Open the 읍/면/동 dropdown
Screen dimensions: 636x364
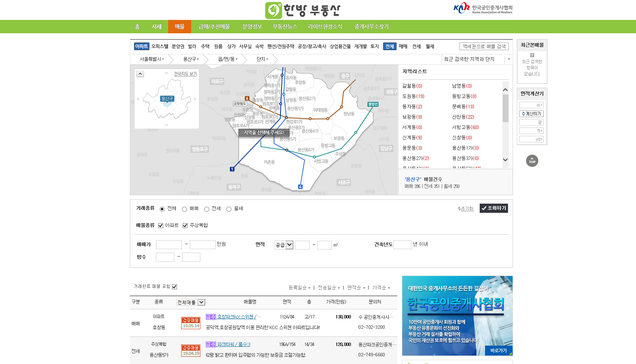(x=228, y=59)
